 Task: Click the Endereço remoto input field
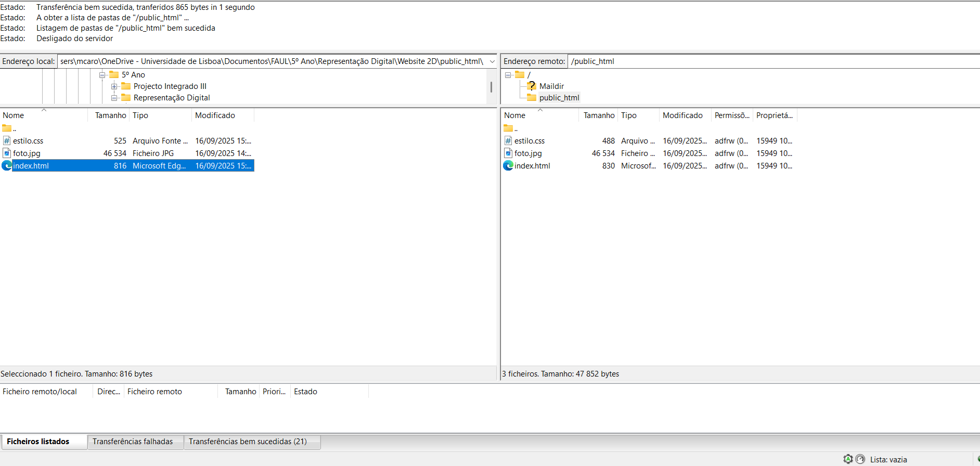click(x=770, y=61)
